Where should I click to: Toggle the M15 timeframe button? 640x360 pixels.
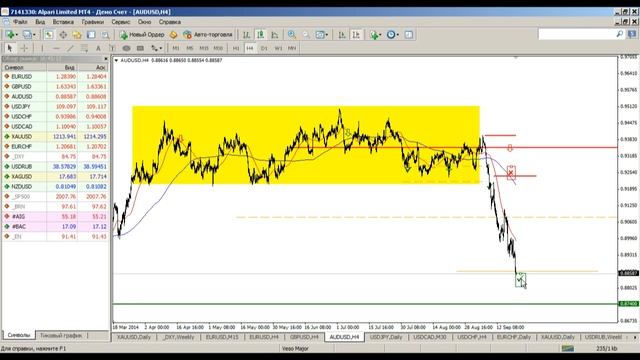coord(204,48)
